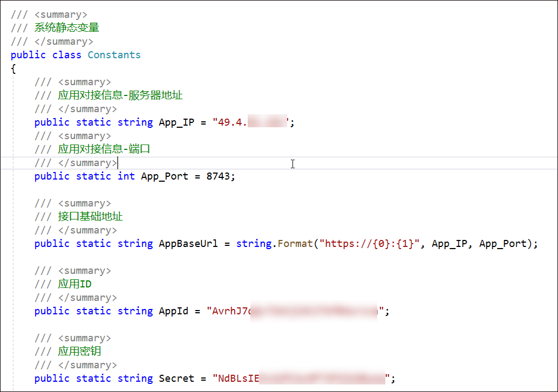Click the 应用对接信息-端口 comment
The height and width of the screenshot is (392, 558).
104,149
